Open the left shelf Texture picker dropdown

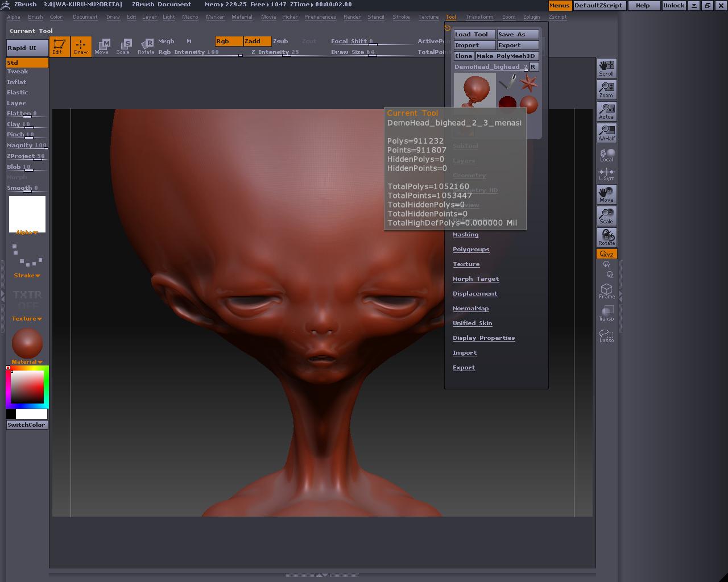click(x=27, y=319)
